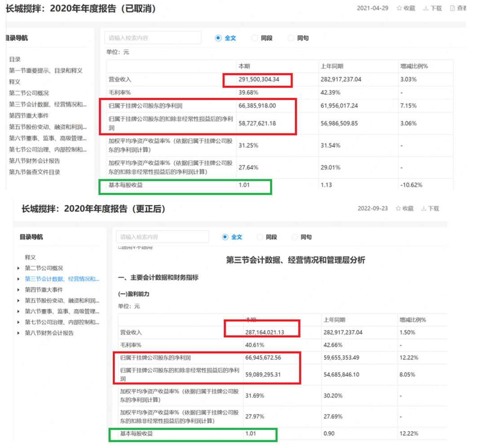Select the 全文 radio in the 更正后 report
The image size is (485, 448).
click(225, 237)
